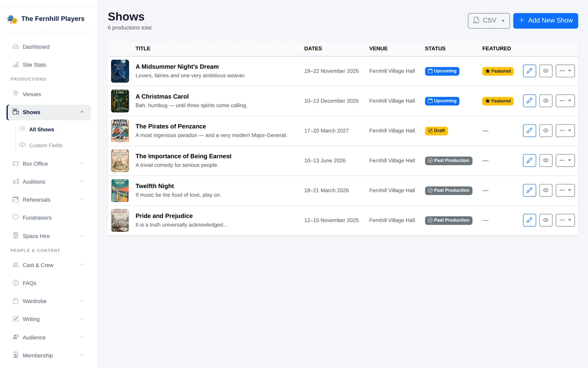Screen dimensions: 588x368
Task: Edit A Midsummer Night's Dream with pencil icon
Action: [x=529, y=71]
